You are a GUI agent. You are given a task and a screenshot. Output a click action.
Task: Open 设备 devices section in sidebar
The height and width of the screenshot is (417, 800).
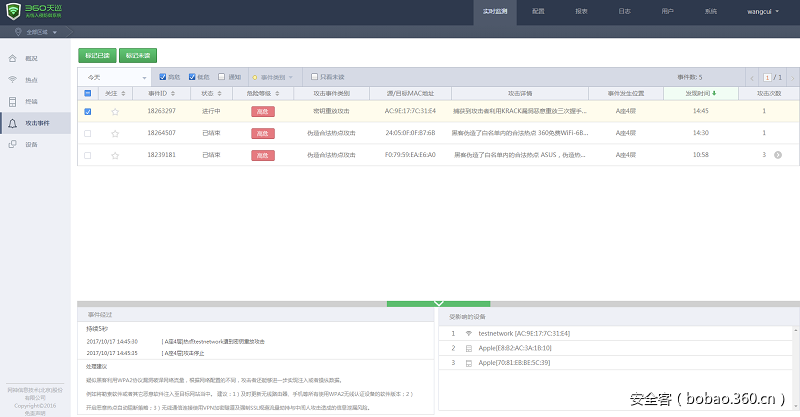click(30, 145)
